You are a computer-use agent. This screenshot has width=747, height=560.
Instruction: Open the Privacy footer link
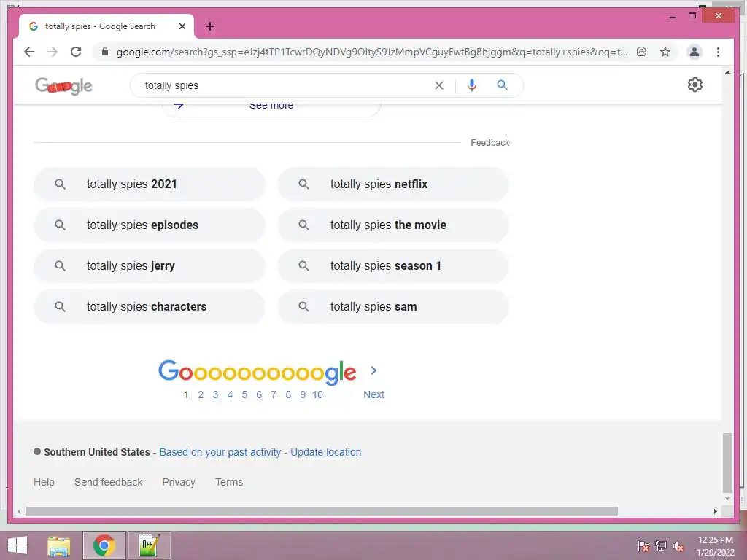(179, 483)
